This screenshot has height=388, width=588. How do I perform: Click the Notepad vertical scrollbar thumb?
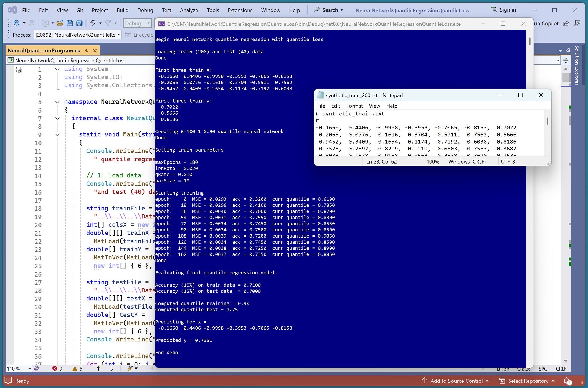(x=548, y=121)
